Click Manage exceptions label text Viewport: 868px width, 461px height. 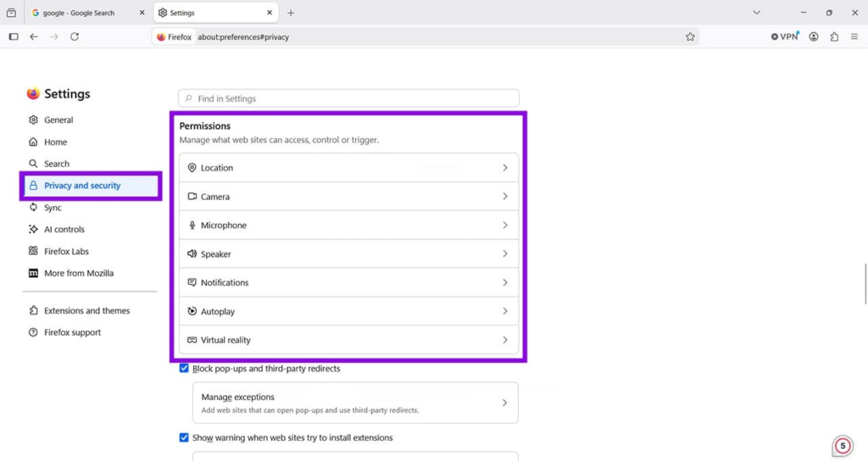coord(237,397)
